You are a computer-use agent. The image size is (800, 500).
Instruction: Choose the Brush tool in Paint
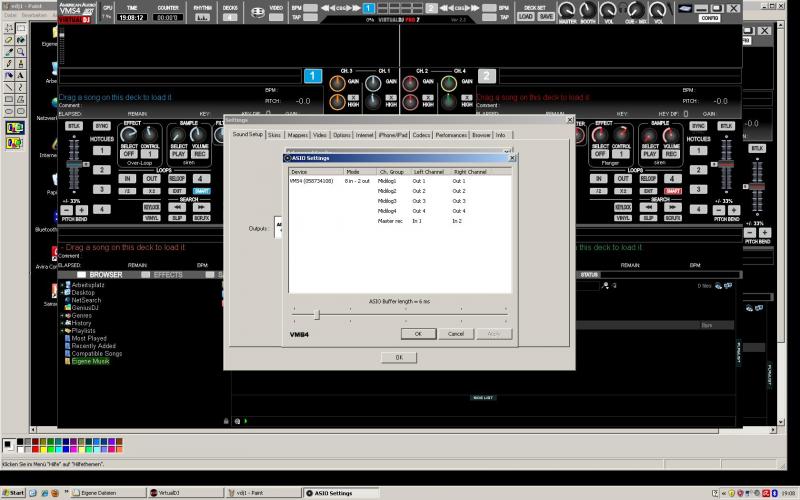tap(20, 63)
